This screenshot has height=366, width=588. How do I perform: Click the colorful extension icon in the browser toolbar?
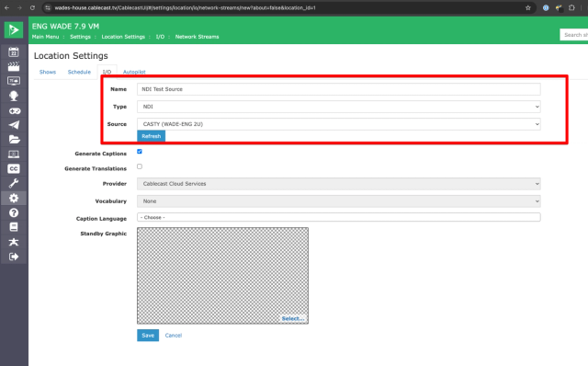[559, 7]
